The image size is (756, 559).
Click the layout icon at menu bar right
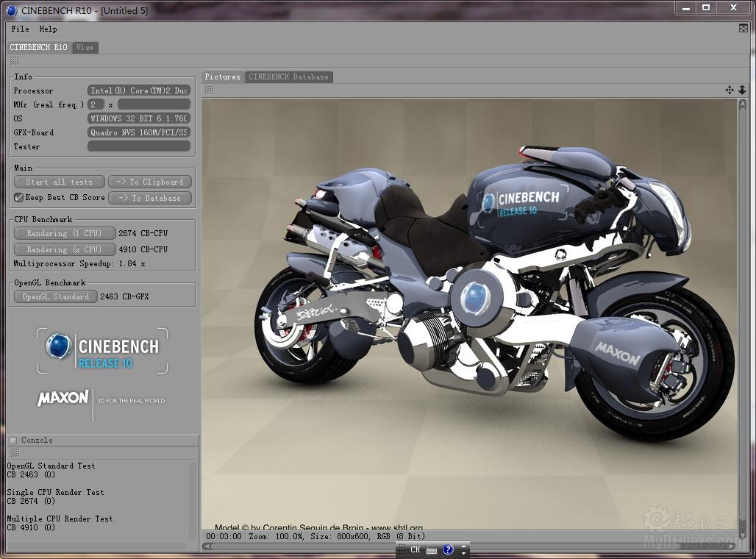tap(743, 28)
